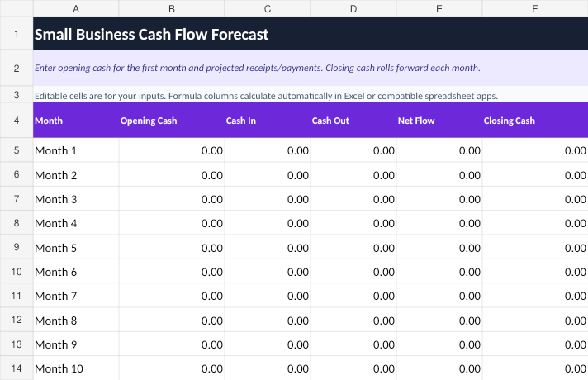This screenshot has height=380, width=588.
Task: Click the Cash Out heading cell
Action: point(353,121)
